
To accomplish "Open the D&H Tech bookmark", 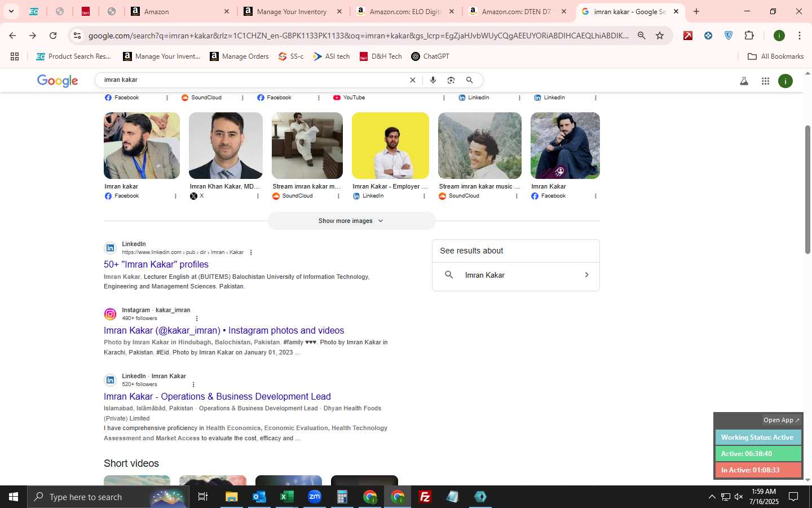I will 381,56.
